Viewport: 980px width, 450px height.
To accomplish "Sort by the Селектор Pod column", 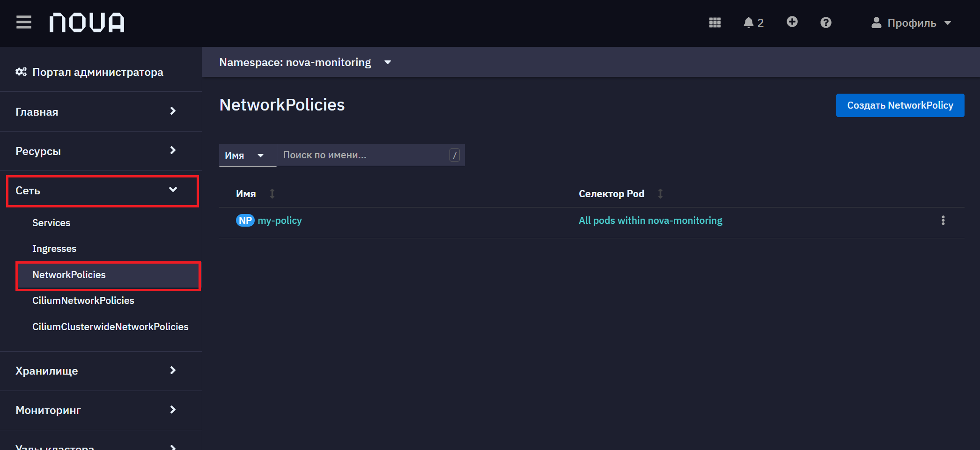I will [x=620, y=193].
